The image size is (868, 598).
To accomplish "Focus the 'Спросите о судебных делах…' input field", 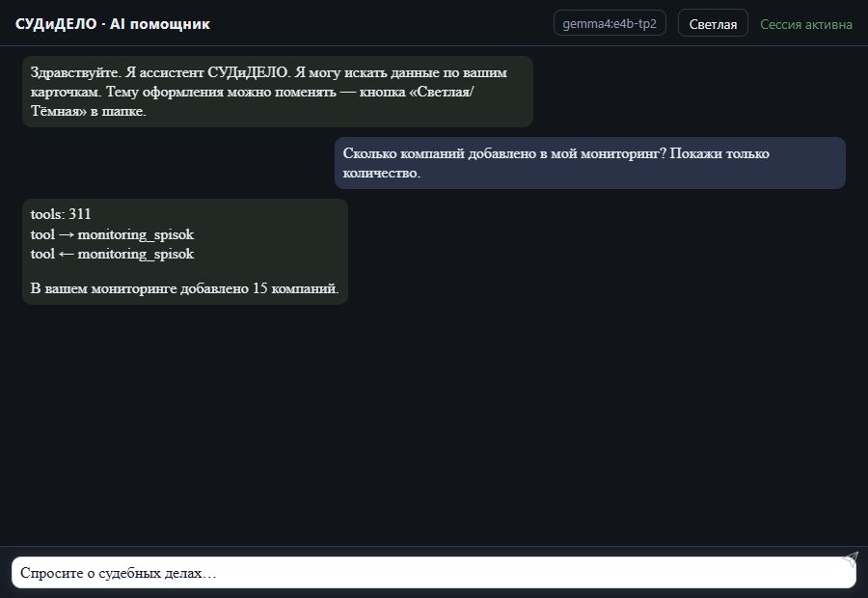I will (433, 573).
